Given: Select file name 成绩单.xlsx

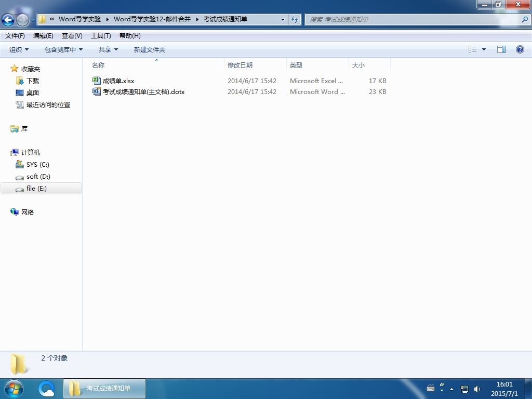Looking at the screenshot, I should pos(118,81).
